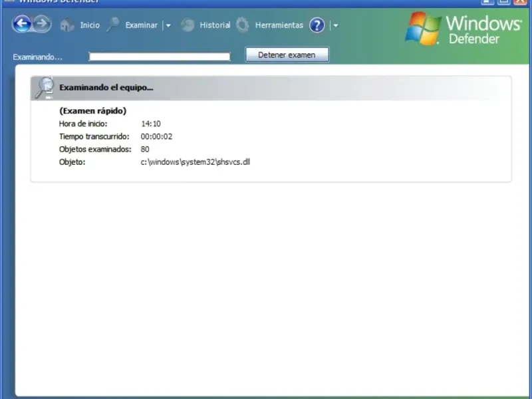Image resolution: width=532 pixels, height=399 pixels.
Task: Expand the help options dropdown arrow
Action: tap(336, 25)
